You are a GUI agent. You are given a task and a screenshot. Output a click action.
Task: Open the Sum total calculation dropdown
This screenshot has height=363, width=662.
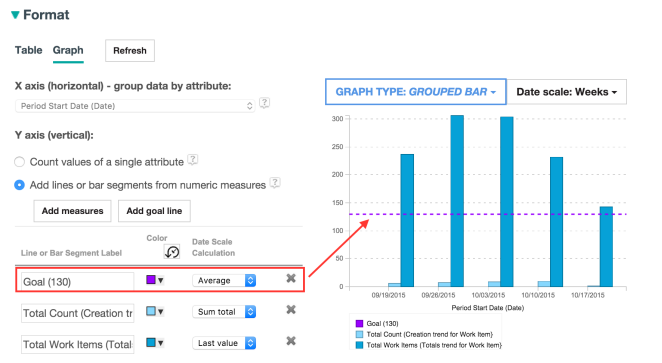[224, 312]
